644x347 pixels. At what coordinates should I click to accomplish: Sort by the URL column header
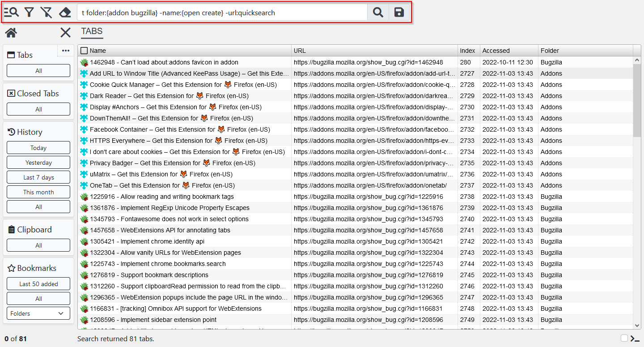point(374,51)
